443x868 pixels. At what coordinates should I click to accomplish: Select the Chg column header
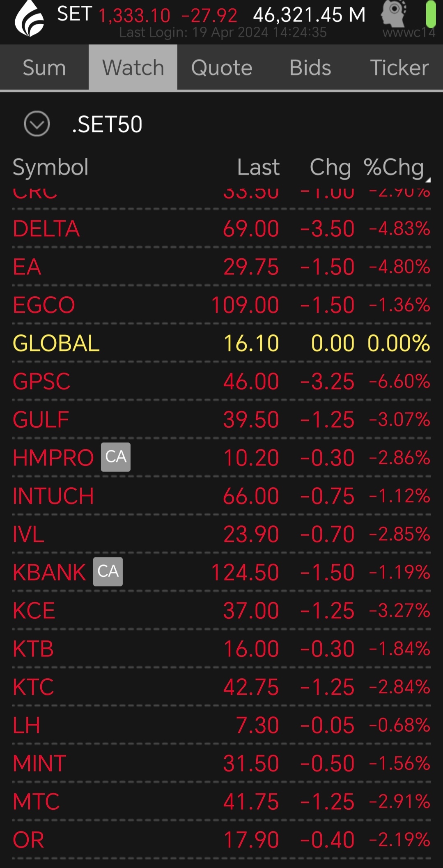pos(330,167)
